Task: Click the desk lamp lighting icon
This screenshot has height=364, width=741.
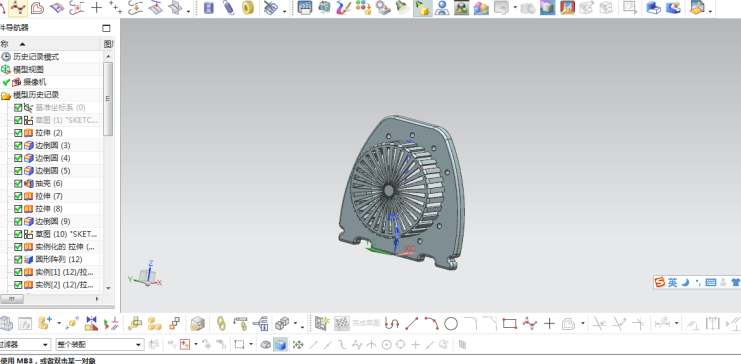Action: pyautogui.click(x=402, y=8)
